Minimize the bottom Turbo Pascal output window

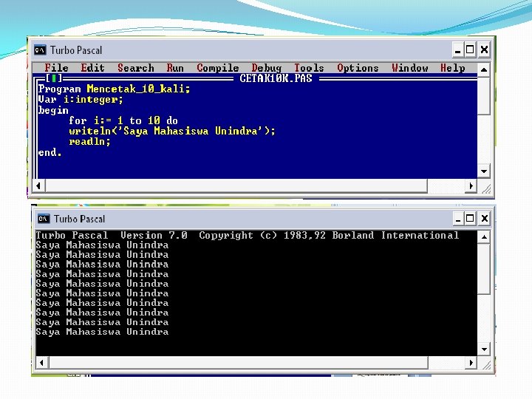click(x=458, y=219)
